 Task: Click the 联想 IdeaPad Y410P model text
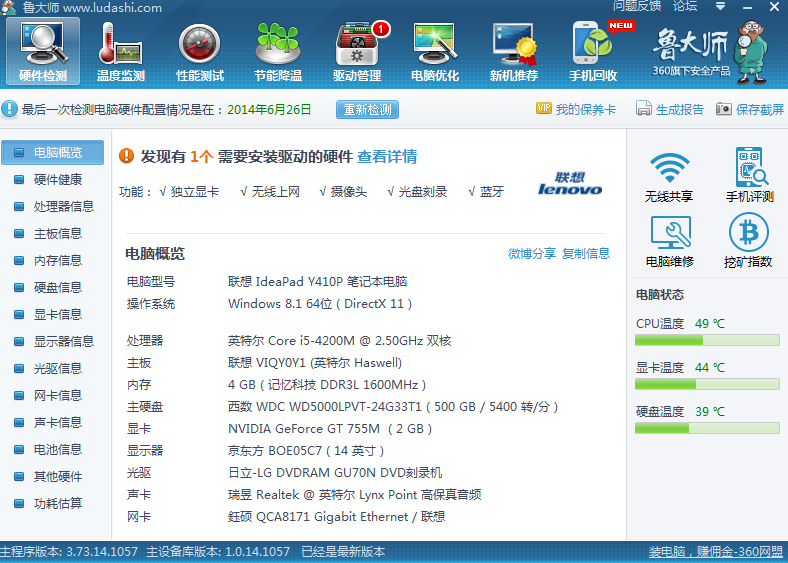coord(317,282)
